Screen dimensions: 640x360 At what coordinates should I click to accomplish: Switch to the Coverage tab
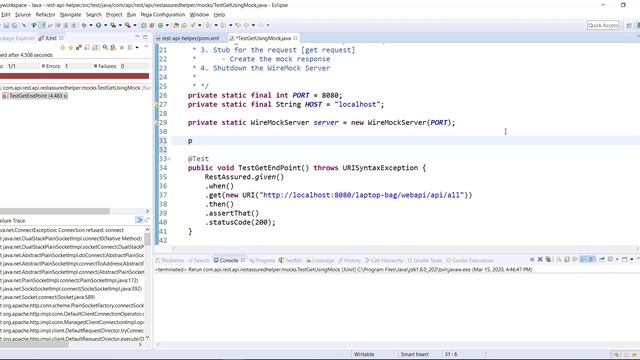click(320, 260)
